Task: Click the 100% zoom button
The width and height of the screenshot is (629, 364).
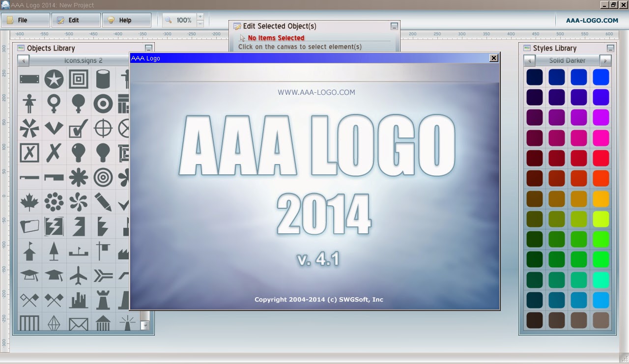Action: (x=179, y=20)
